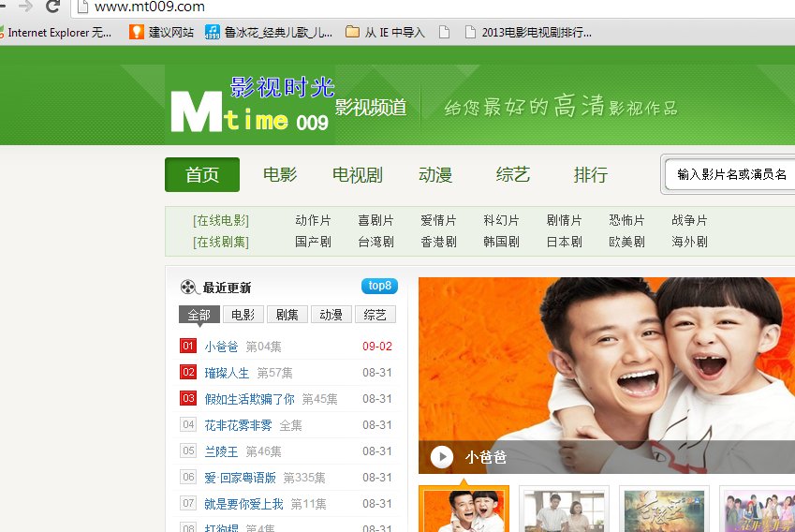Select the first 小爸爸 carousel thumbnail
795x532 pixels.
[x=464, y=510]
